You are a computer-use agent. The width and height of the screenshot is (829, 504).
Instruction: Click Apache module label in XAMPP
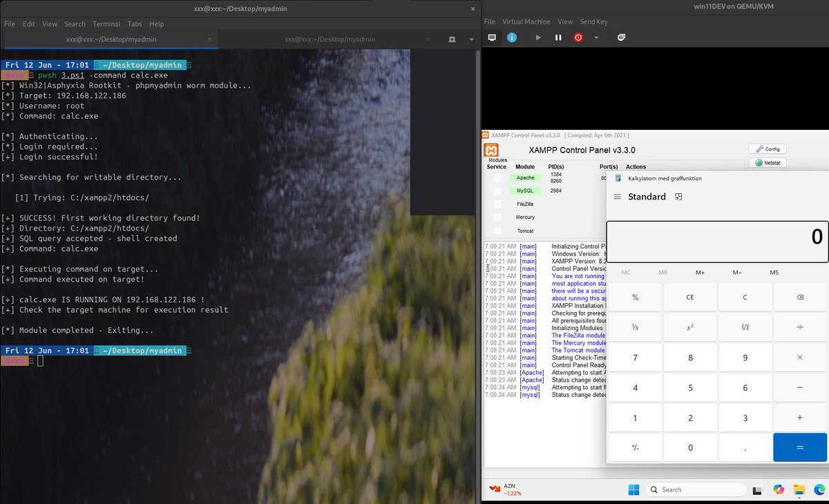tap(525, 178)
